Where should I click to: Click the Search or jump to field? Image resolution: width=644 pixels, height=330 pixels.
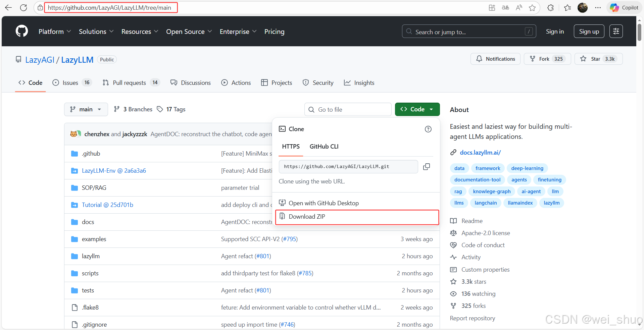(x=469, y=31)
